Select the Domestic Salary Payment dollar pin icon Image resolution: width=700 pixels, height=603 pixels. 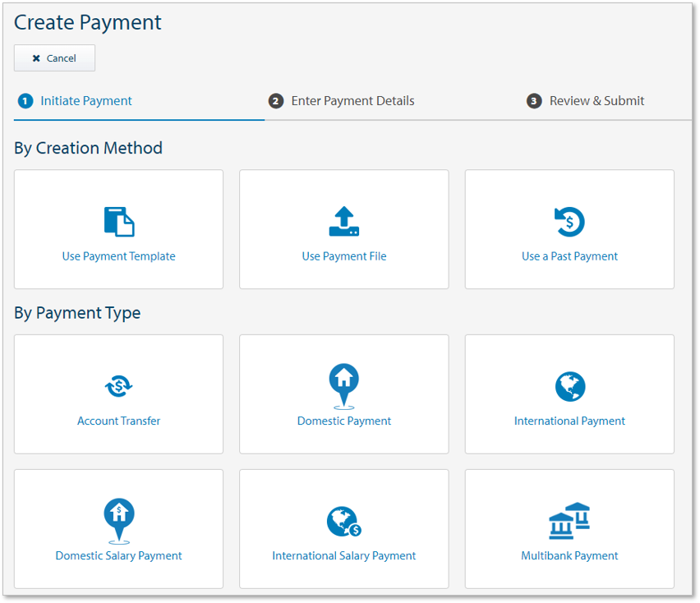(118, 520)
